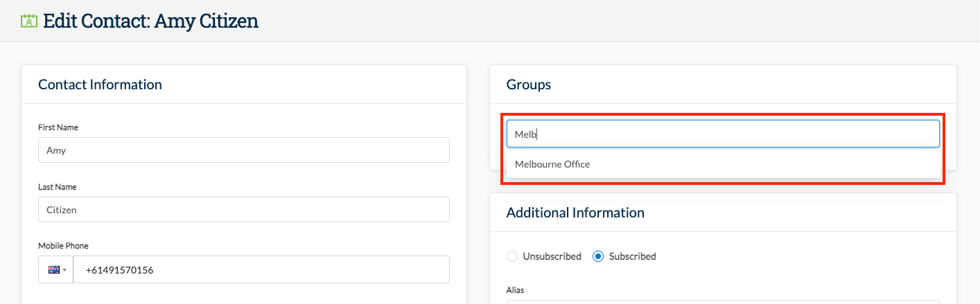This screenshot has width=980, height=304.
Task: Click the Groups panel heading
Action: point(529,84)
